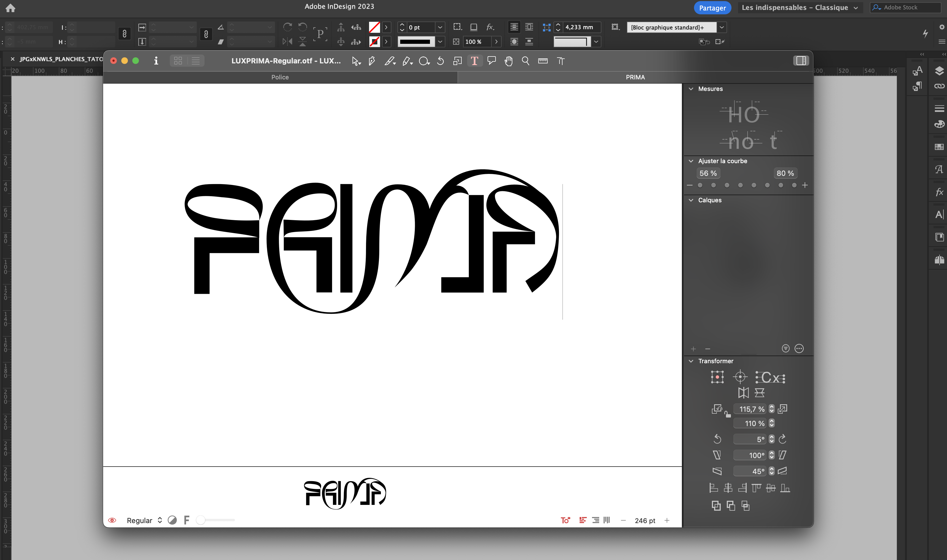Slant left using the icon beside 100°
Screen dimensions: 947x560
pyautogui.click(x=717, y=455)
